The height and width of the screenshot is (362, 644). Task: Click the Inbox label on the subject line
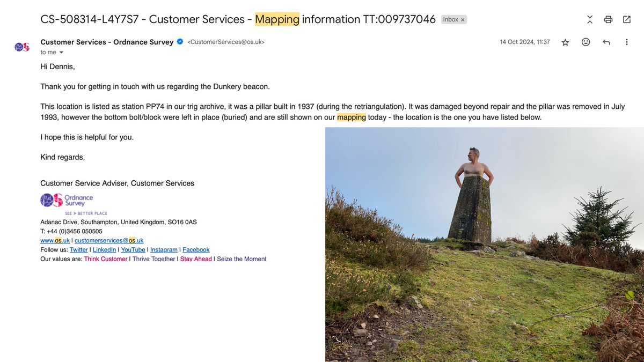pyautogui.click(x=451, y=19)
